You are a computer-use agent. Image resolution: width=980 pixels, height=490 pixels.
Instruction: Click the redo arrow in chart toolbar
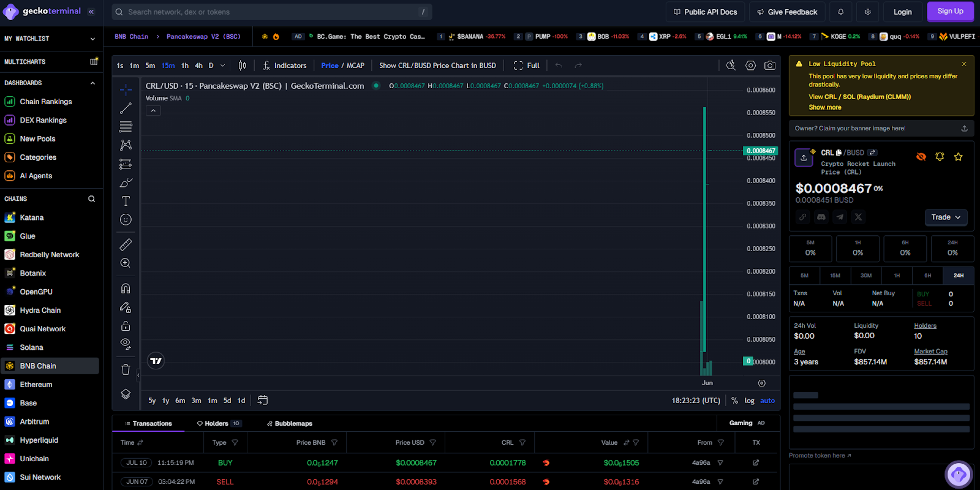click(578, 66)
